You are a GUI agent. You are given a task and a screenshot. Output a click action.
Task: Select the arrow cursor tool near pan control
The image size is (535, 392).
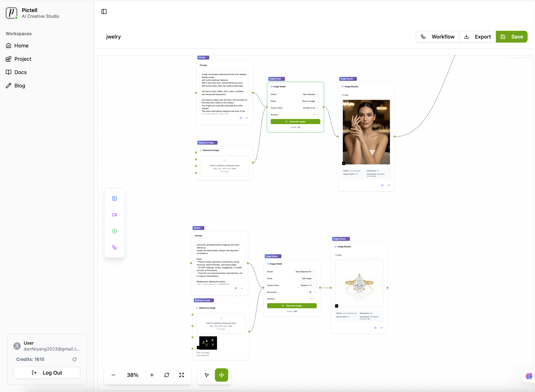[x=206, y=375]
